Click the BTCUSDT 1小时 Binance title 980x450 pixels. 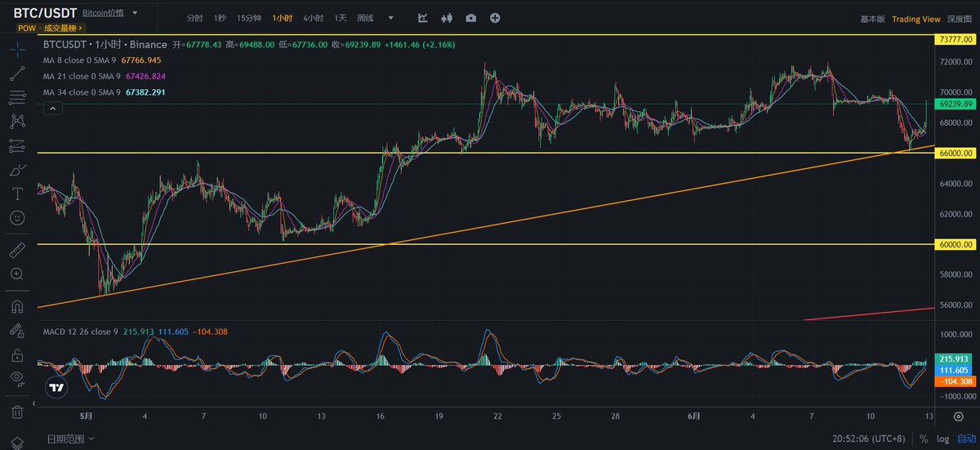click(x=105, y=45)
